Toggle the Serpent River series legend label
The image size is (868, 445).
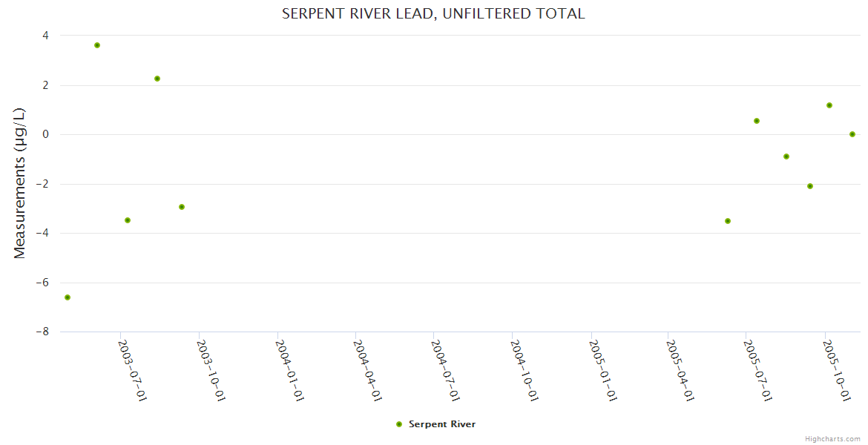(x=441, y=424)
